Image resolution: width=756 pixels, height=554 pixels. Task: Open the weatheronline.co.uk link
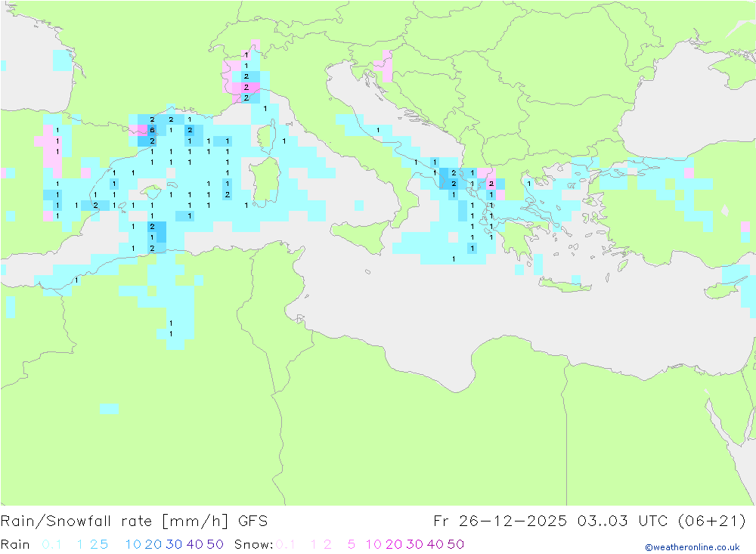[692, 547]
